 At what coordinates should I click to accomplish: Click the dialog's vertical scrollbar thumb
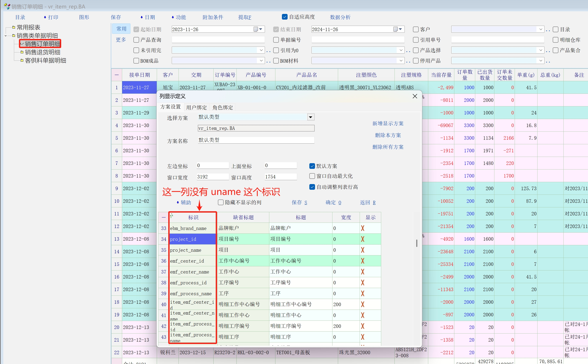417,243
